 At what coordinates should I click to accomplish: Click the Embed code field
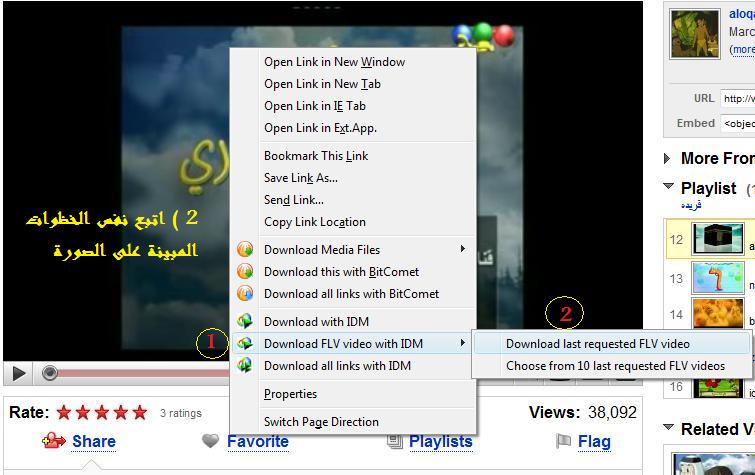[738, 123]
